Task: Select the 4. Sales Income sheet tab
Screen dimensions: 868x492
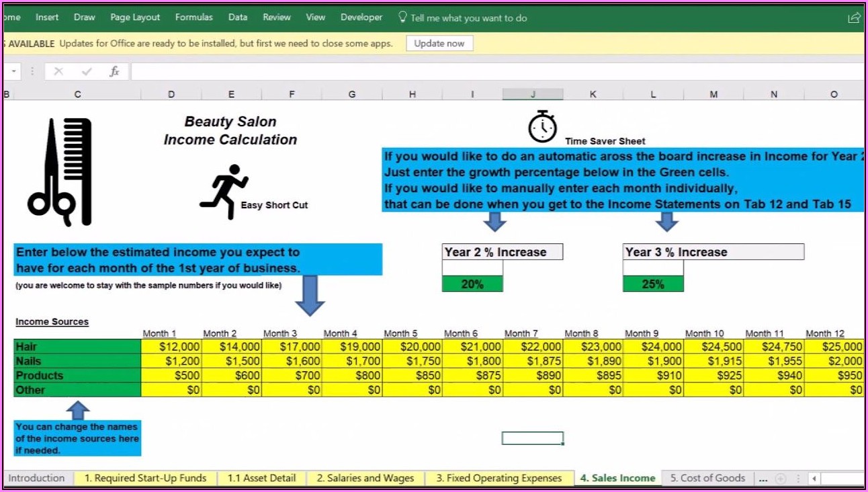Action: [x=617, y=479]
